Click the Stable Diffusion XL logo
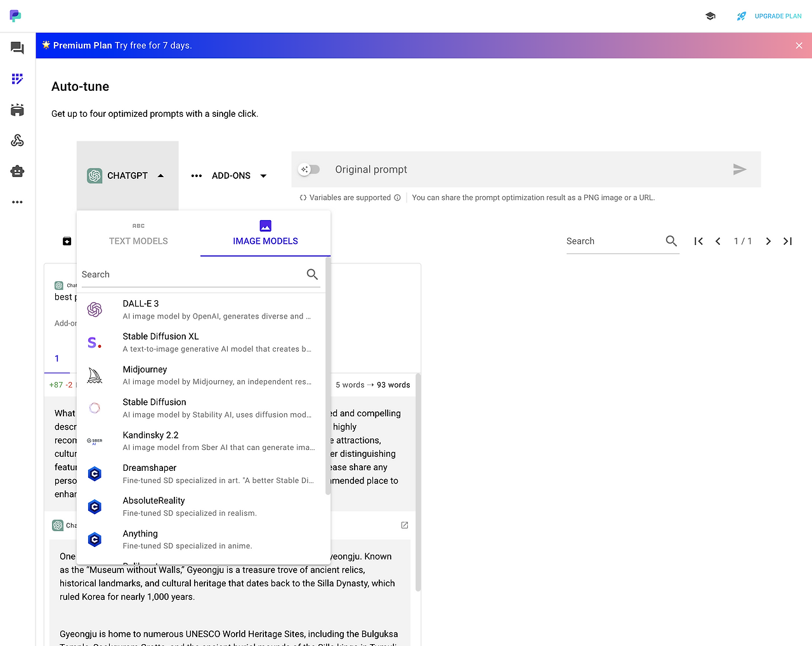Viewport: 812px width, 646px height. [95, 343]
